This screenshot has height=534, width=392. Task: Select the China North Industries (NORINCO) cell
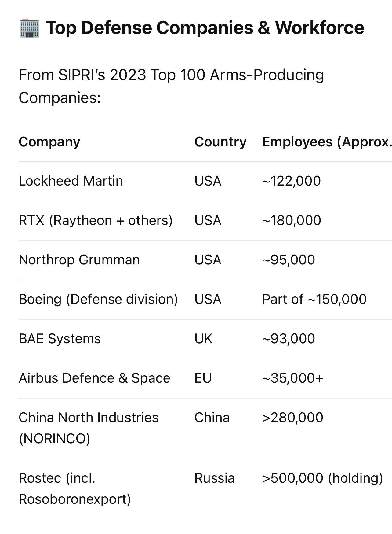click(89, 428)
